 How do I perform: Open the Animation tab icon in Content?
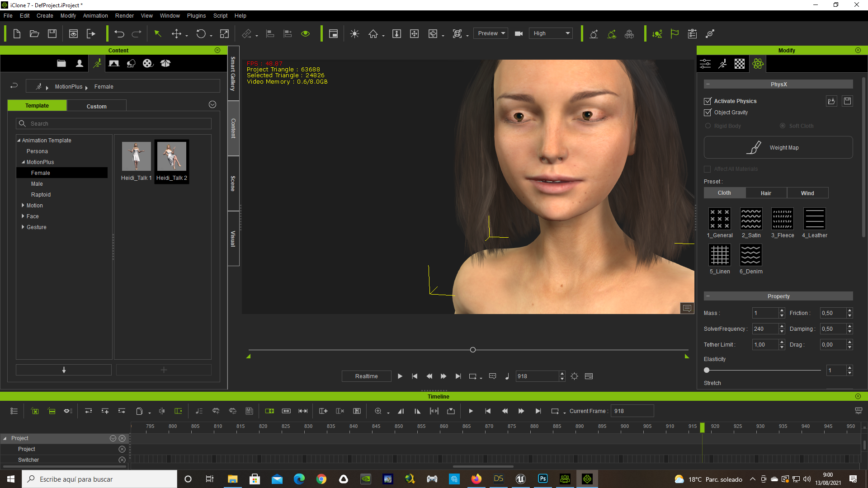click(x=97, y=63)
